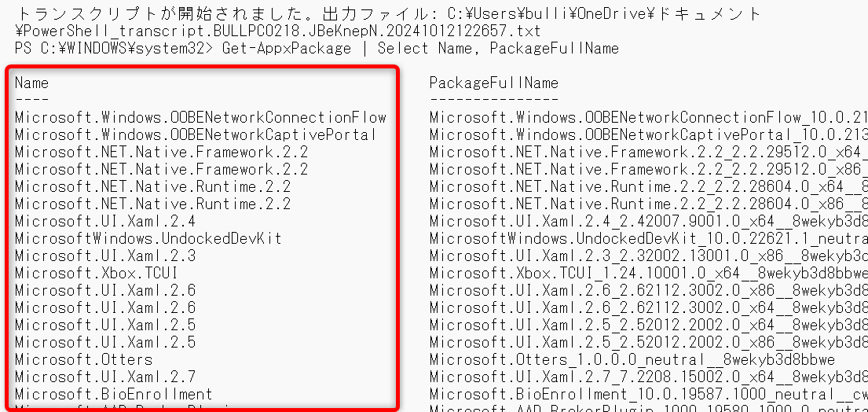
Task: Click the Otters_1.0.0.0_neutral full package name
Action: (632, 359)
